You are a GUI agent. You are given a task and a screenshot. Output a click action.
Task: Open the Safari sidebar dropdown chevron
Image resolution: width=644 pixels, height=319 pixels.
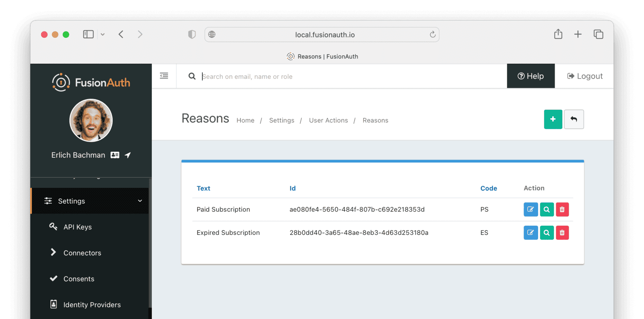103,35
